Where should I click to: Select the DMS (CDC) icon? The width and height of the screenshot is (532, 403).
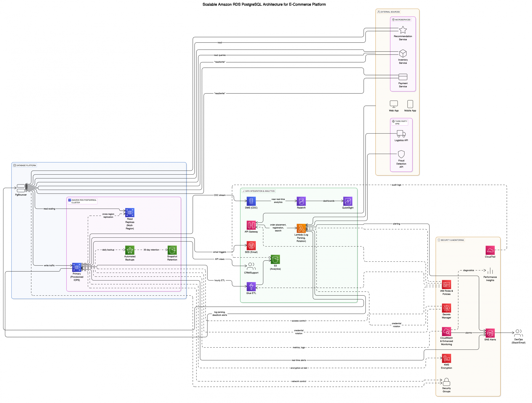251,201
